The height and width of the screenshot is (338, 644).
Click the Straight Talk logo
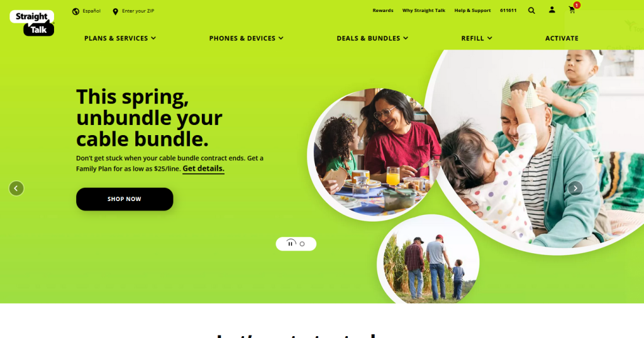pyautogui.click(x=32, y=23)
